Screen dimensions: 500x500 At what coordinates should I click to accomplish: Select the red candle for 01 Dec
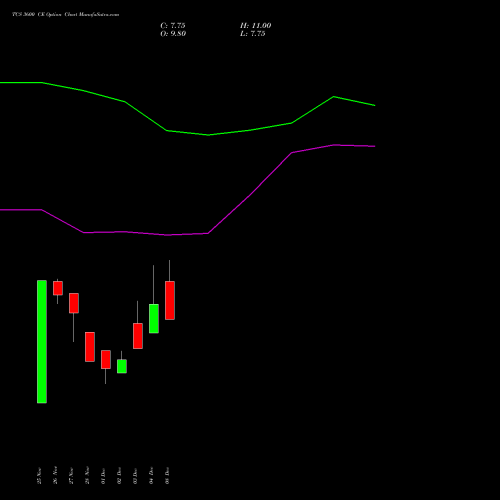[x=106, y=359]
